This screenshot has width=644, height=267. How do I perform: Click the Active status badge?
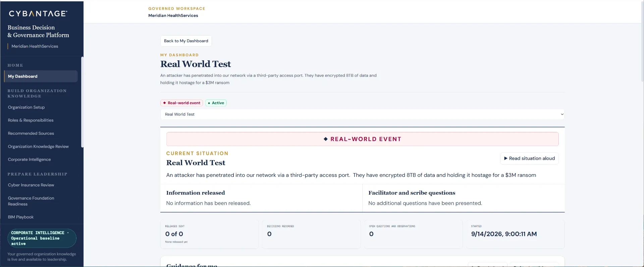tap(216, 103)
